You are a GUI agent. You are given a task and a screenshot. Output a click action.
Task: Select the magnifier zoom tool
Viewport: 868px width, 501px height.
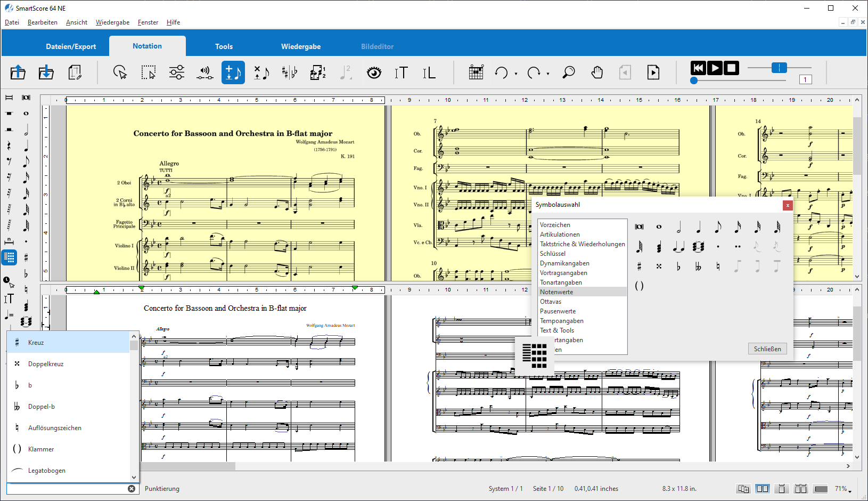(569, 72)
